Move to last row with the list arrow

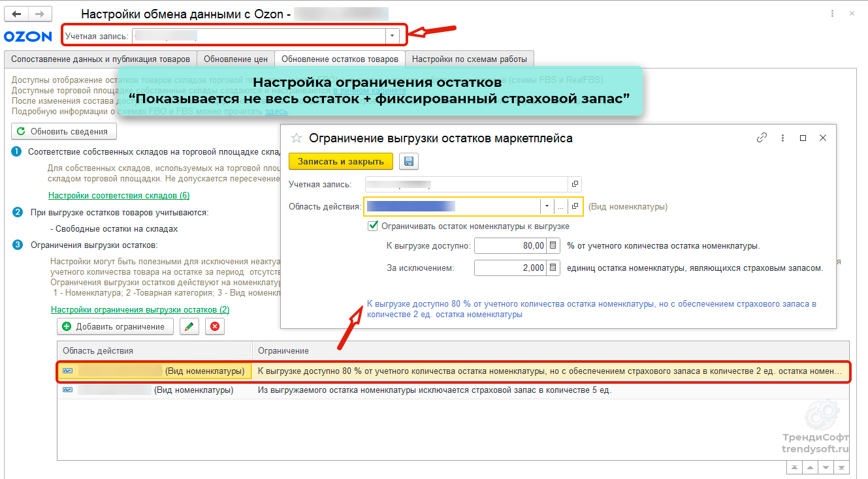pos(843,468)
